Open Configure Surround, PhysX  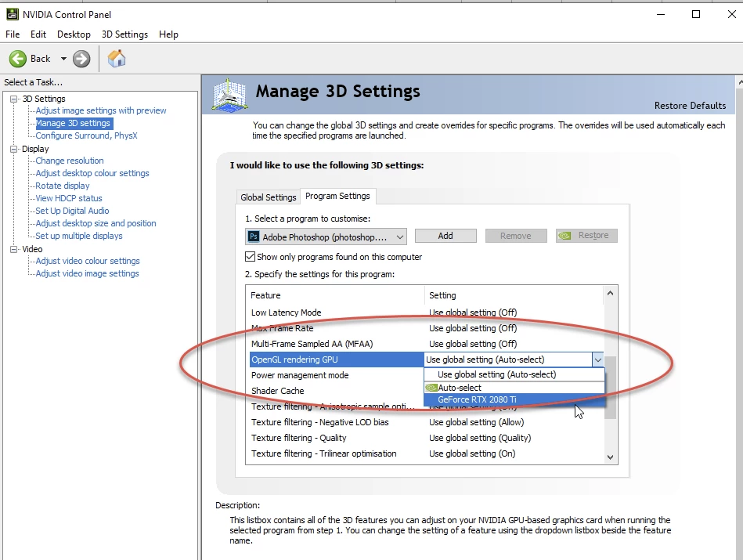[86, 135]
